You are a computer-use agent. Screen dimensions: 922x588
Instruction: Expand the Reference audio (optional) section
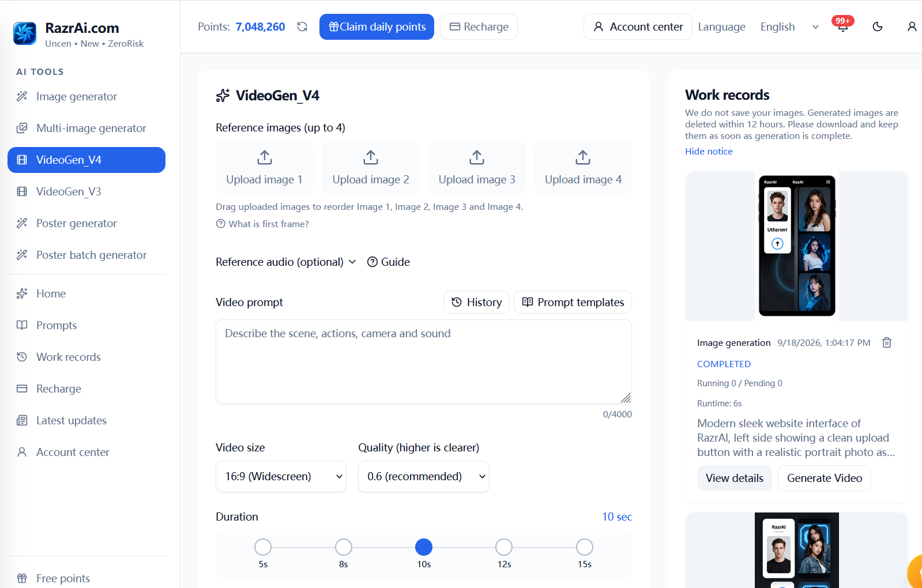[x=286, y=262]
